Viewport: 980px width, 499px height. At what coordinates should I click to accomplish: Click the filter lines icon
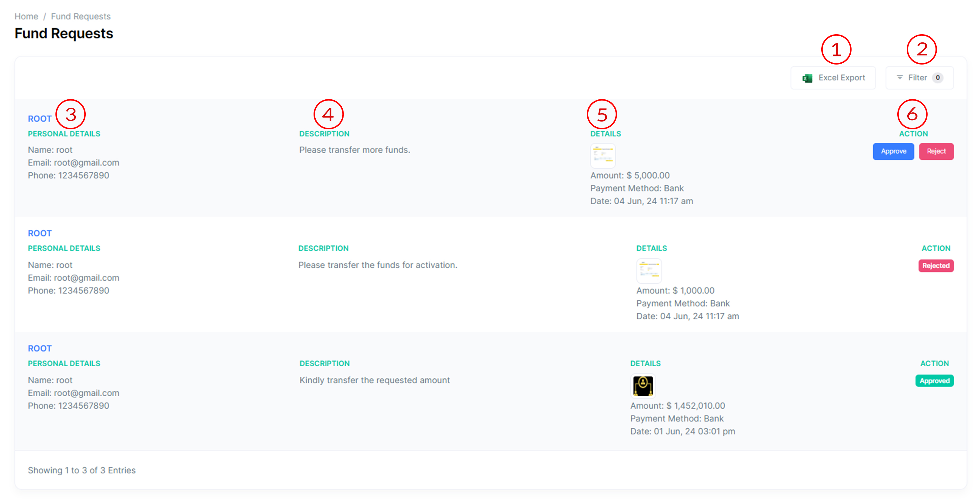pyautogui.click(x=900, y=78)
